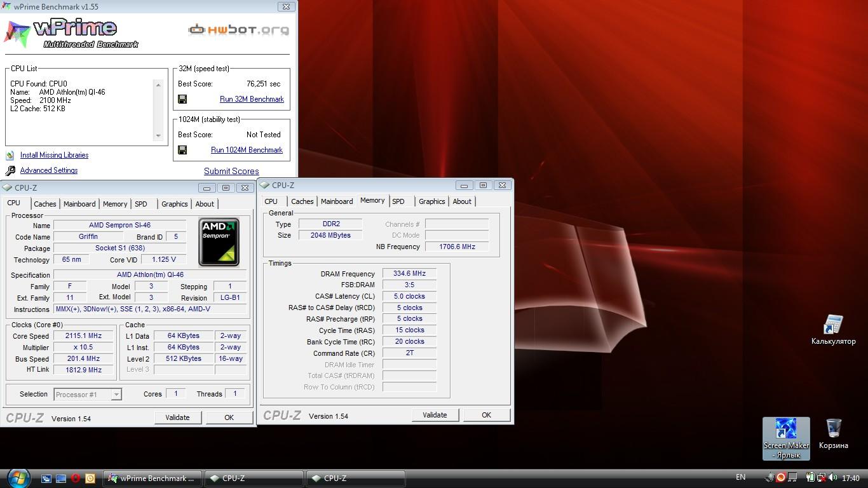Click the Core Speed value 2115.1 MHz

click(x=83, y=336)
